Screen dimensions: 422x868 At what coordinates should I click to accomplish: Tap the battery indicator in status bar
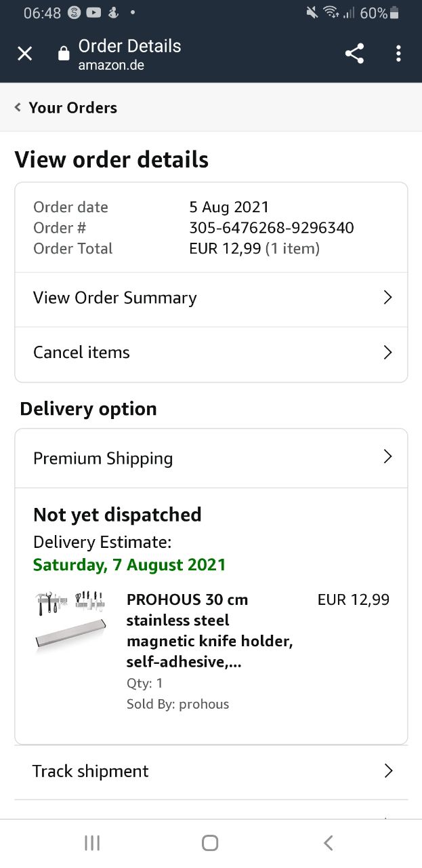(395, 13)
